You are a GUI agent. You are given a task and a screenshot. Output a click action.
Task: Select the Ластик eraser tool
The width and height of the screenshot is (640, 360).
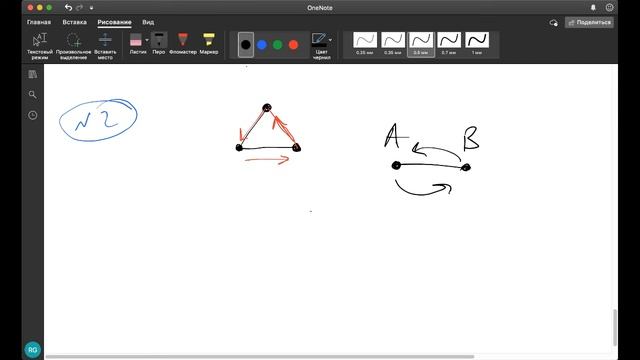136,43
